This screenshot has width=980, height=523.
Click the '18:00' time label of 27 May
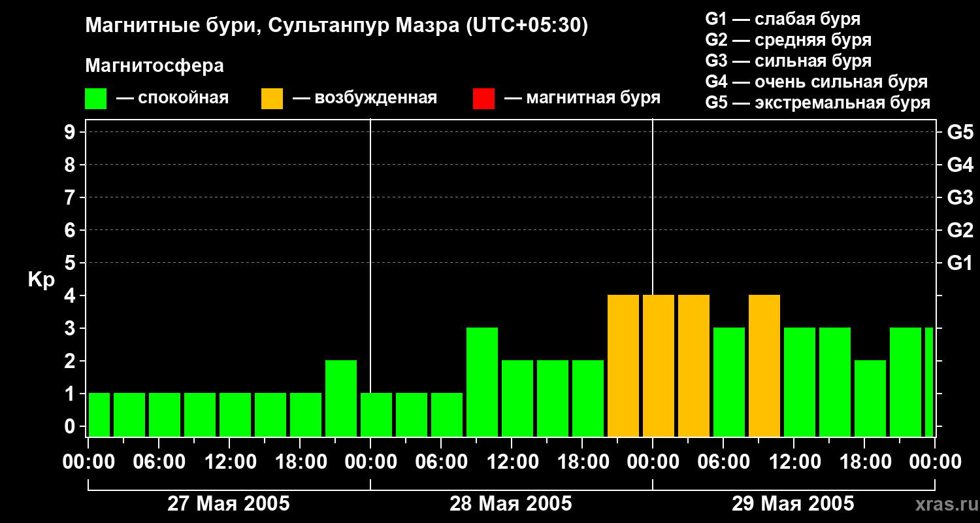[x=300, y=462]
